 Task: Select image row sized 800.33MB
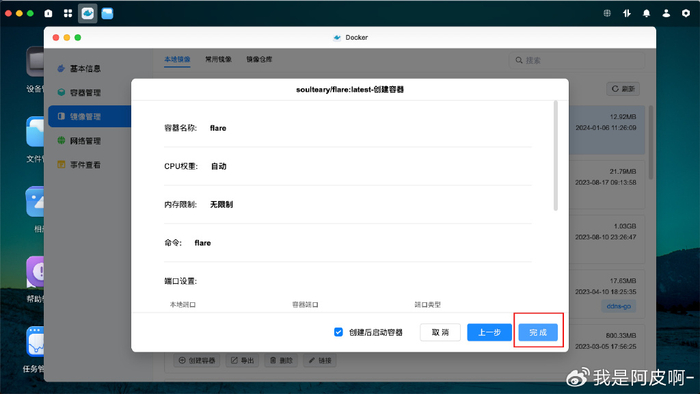click(x=606, y=348)
